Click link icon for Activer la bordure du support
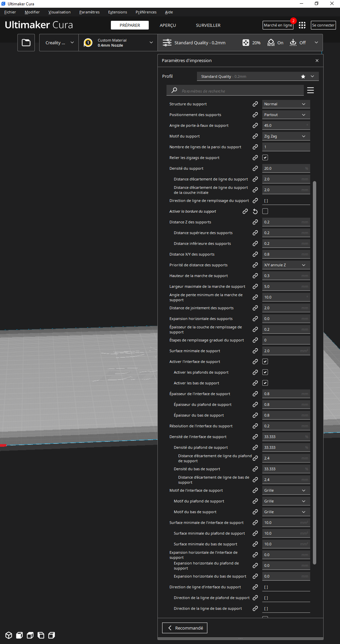The height and width of the screenshot is (644, 340). coord(245,211)
